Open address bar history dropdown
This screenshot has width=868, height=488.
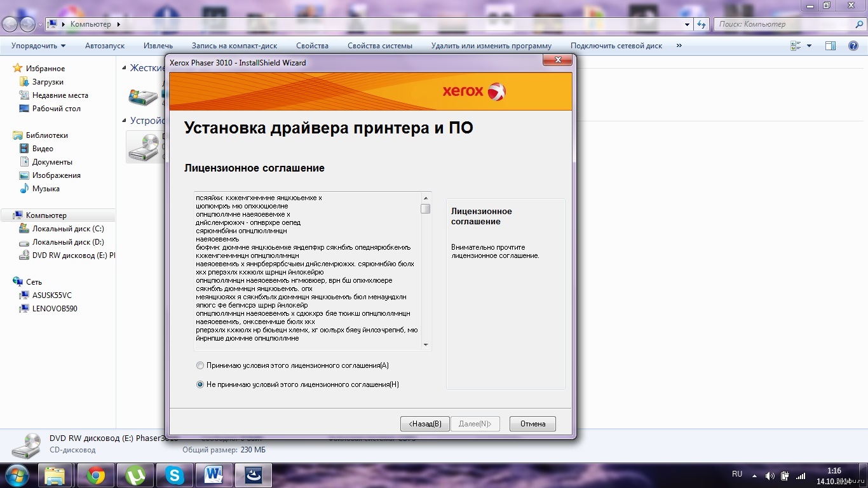[x=687, y=24]
